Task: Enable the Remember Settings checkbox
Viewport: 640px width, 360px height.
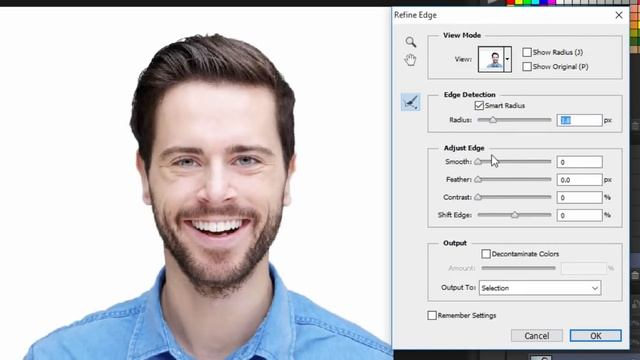Action: point(432,316)
